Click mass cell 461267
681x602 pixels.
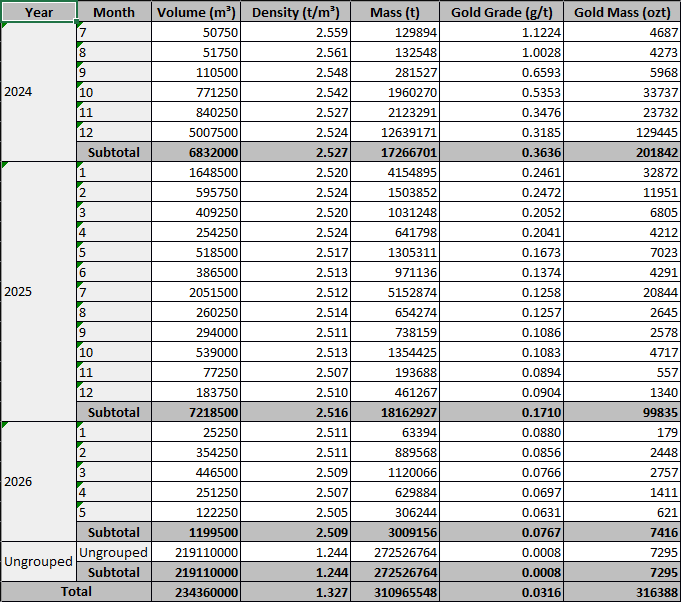[395, 392]
